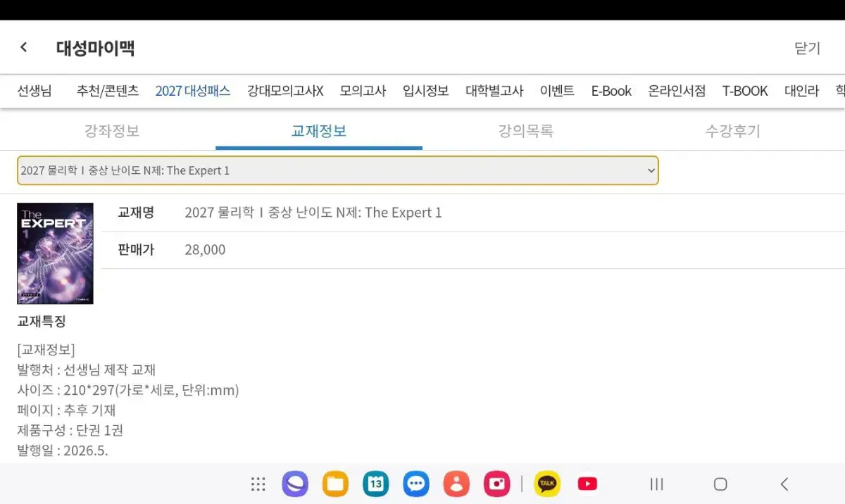Viewport: 845px width, 504px height.
Task: Tap the 제품구성 : 단권 1권 line
Action: 70,430
